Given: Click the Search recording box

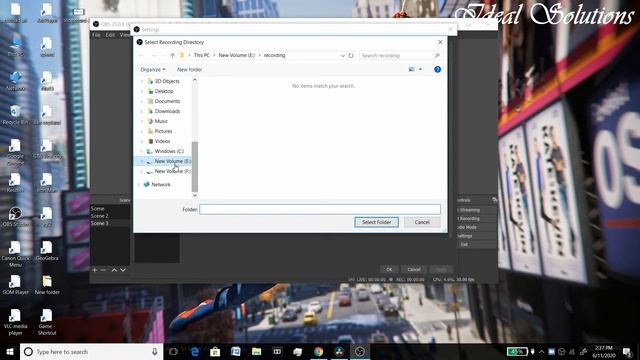Looking at the screenshot, I should coord(400,56).
